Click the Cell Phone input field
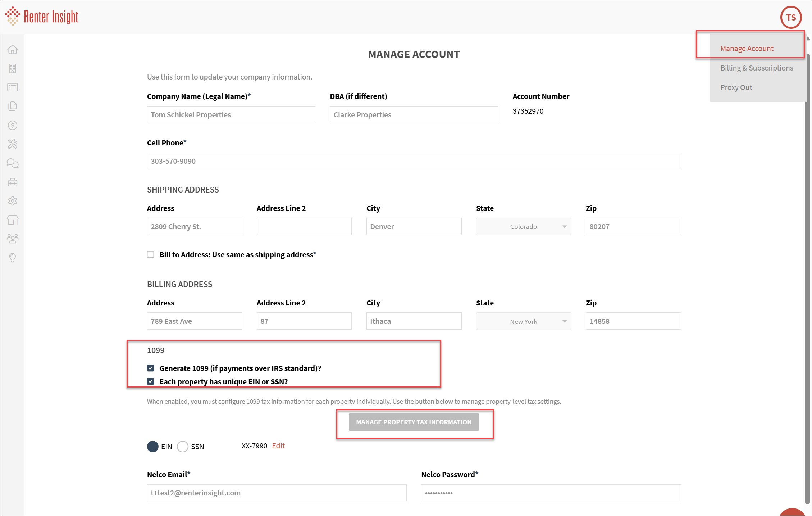Screen dimensions: 812x516 coord(414,161)
